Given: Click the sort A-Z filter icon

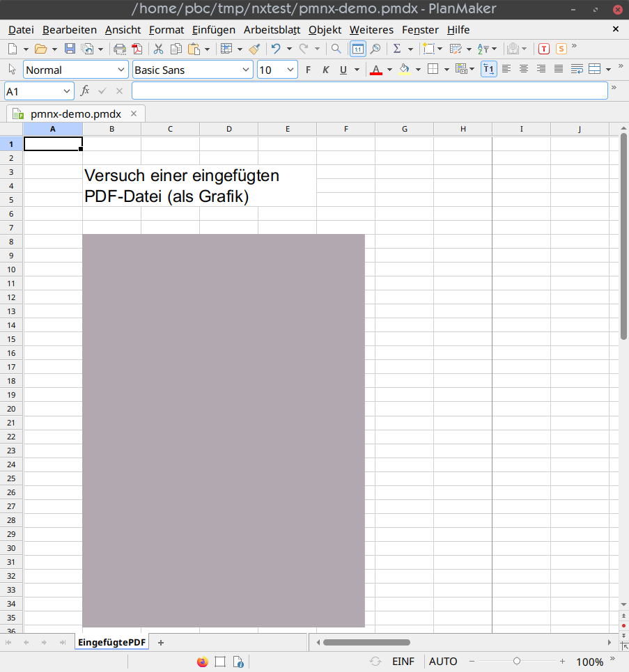Looking at the screenshot, I should 483,49.
